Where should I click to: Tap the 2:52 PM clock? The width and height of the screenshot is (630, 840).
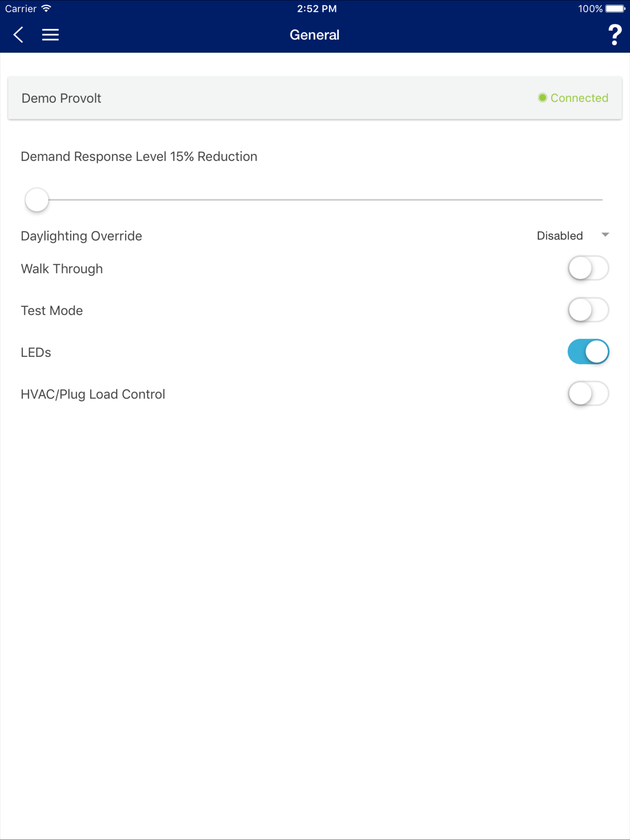click(x=317, y=8)
